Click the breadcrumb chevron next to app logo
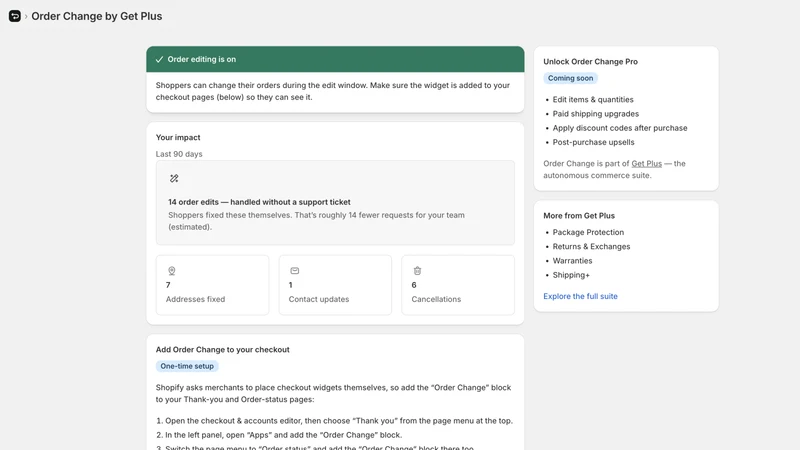 tap(26, 16)
